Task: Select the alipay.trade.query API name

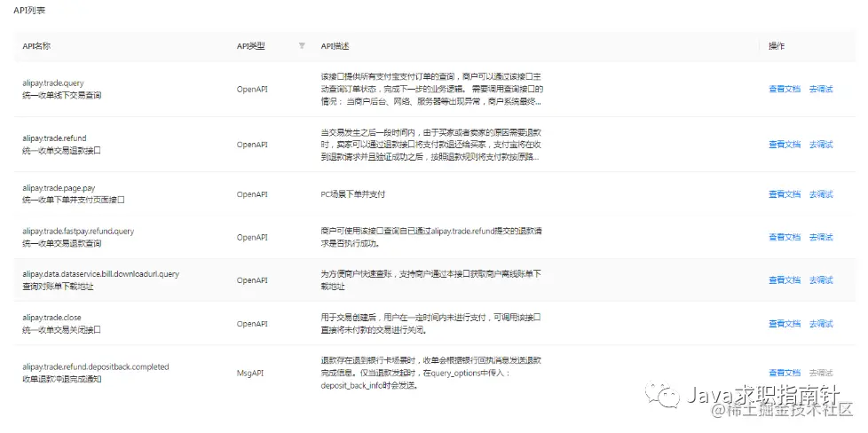Action: click(53, 83)
